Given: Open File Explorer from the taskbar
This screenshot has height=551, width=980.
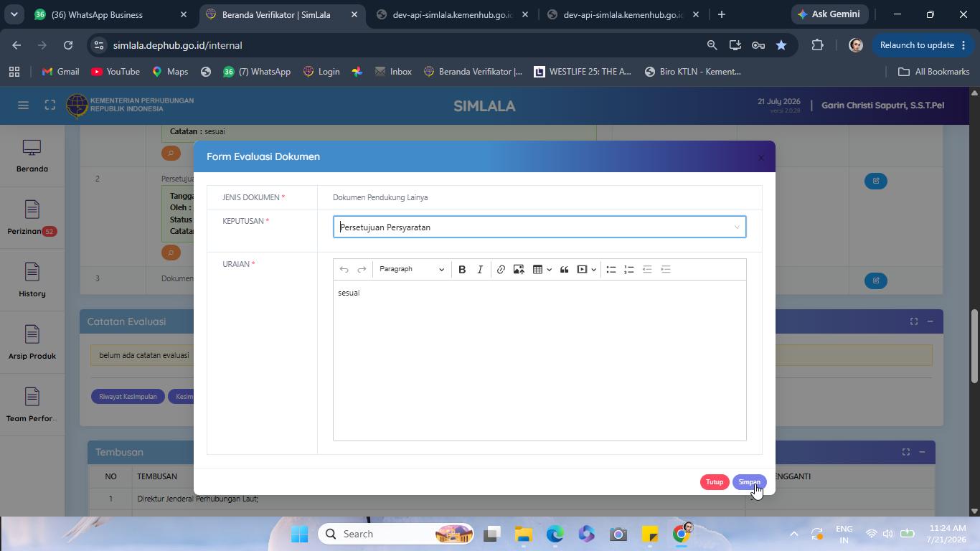Looking at the screenshot, I should point(524,534).
